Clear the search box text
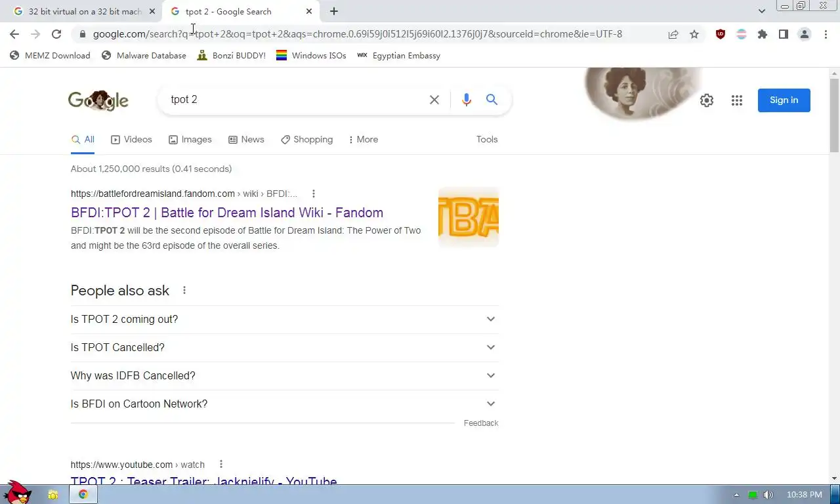This screenshot has height=504, width=840. [x=434, y=100]
